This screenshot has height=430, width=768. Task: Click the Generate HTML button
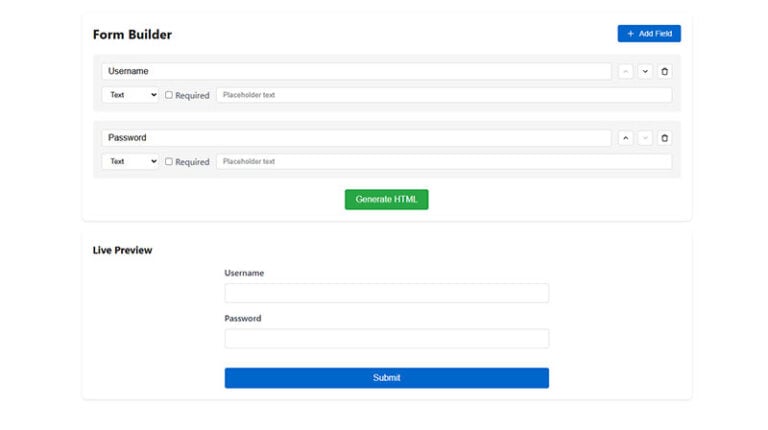click(386, 199)
